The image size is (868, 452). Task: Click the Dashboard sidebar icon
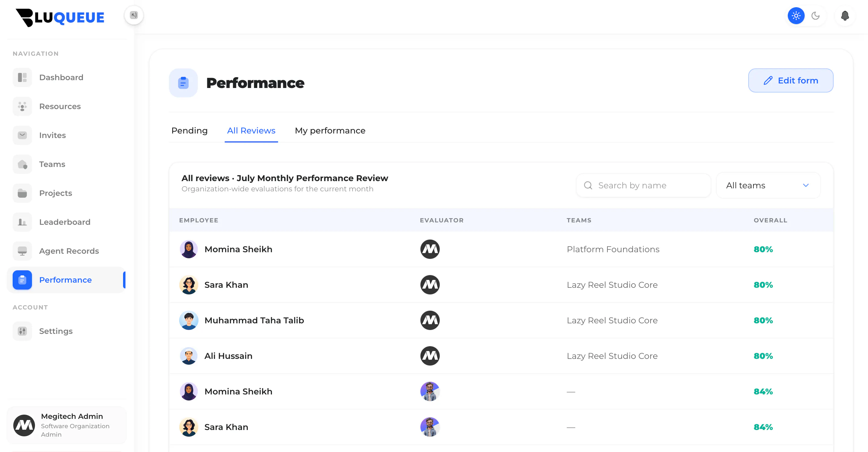(22, 77)
